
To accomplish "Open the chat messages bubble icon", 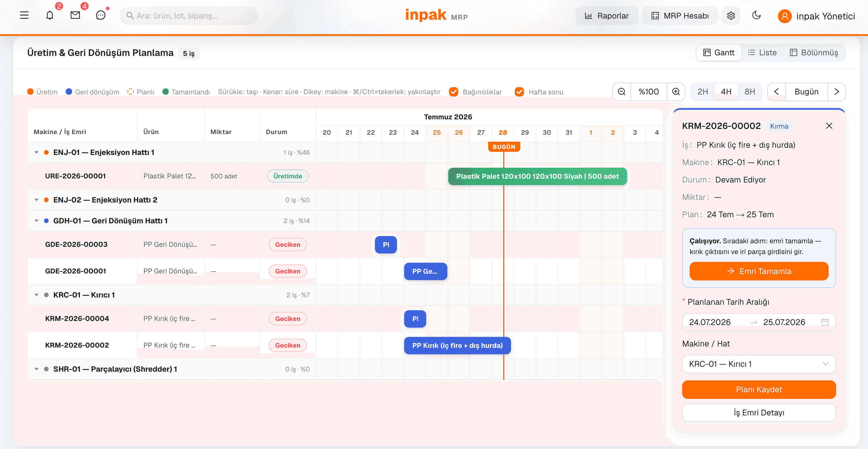I will click(101, 16).
